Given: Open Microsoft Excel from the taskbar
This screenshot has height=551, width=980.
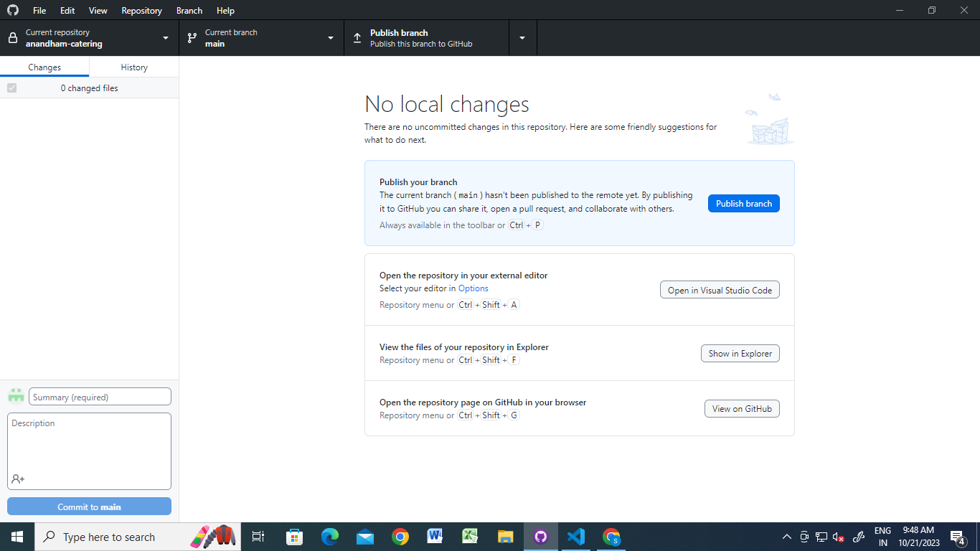Looking at the screenshot, I should (x=470, y=537).
